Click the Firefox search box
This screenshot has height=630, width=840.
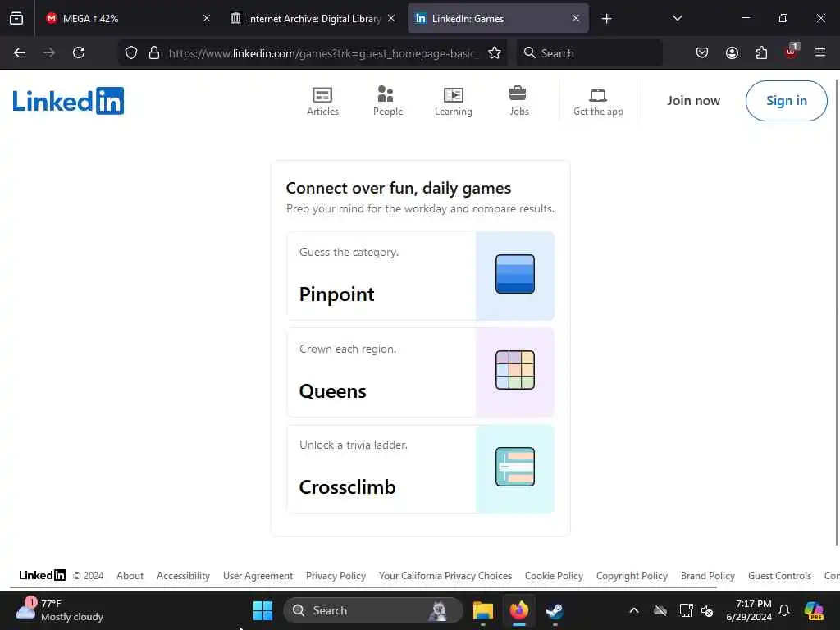point(589,53)
